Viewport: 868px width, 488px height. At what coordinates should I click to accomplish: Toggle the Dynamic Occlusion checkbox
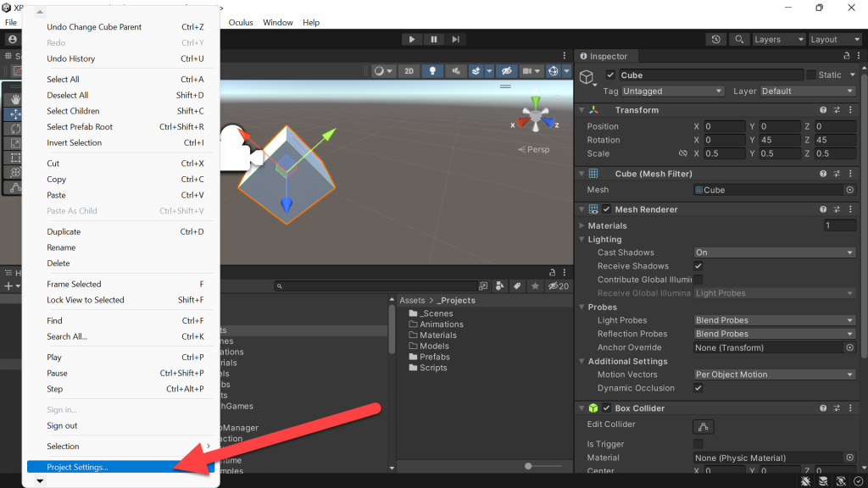[x=698, y=388]
